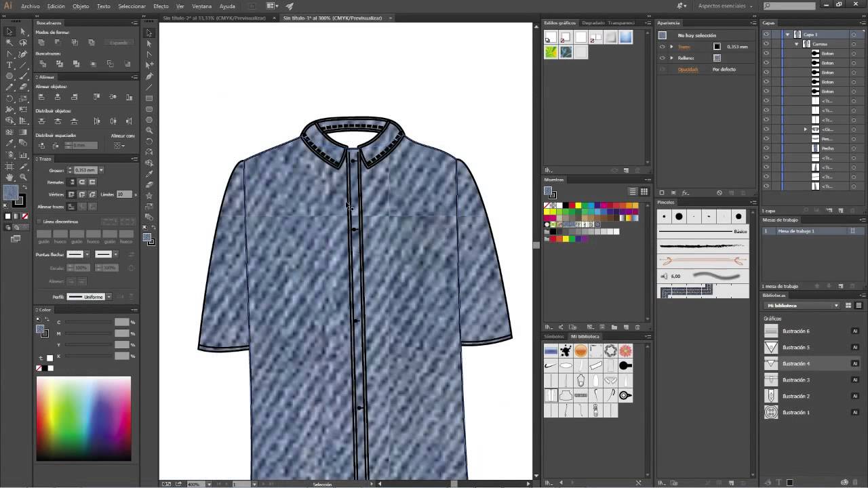Viewport: 868px width, 488px height.
Task: Open the Grosor stroke weight dropdown
Action: pyautogui.click(x=101, y=170)
